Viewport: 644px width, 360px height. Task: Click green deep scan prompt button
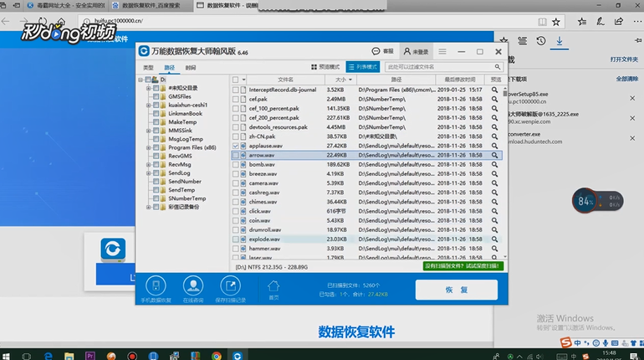coord(463,266)
